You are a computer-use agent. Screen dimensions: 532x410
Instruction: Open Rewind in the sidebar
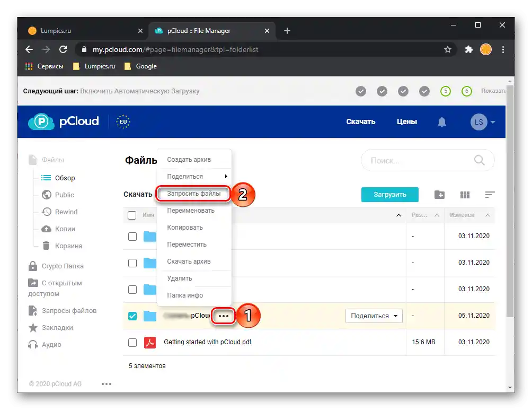pyautogui.click(x=59, y=212)
